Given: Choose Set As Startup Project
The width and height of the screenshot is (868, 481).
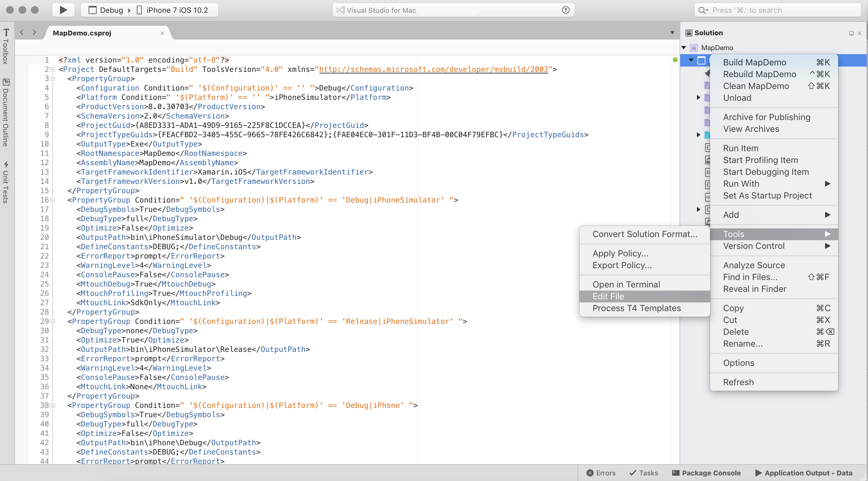Looking at the screenshot, I should [774, 195].
